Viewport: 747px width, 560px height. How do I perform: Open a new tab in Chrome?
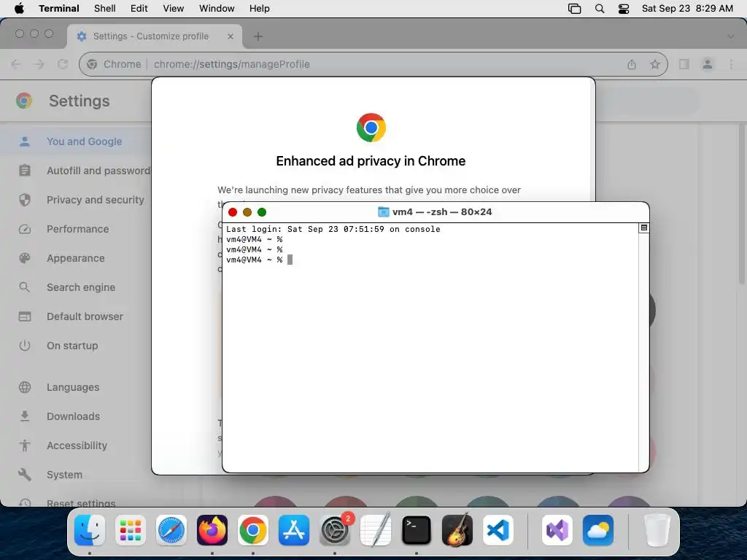[258, 36]
